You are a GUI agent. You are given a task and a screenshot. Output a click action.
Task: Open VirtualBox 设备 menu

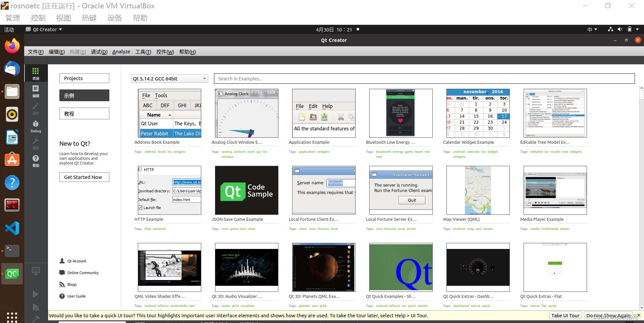click(114, 18)
